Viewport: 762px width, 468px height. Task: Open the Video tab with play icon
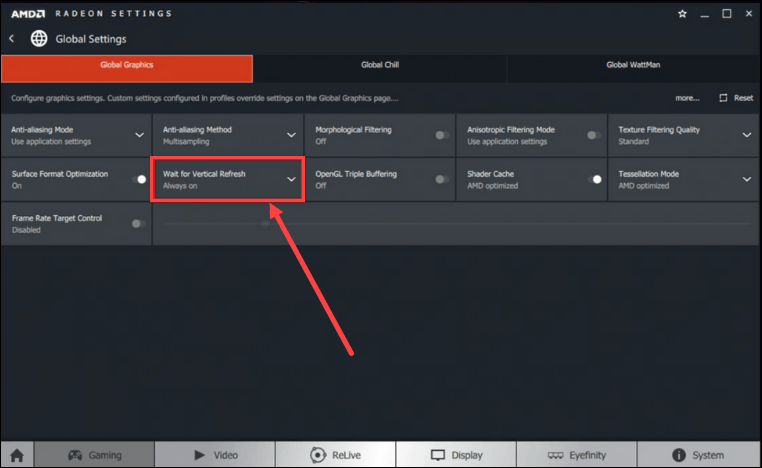tap(215, 455)
